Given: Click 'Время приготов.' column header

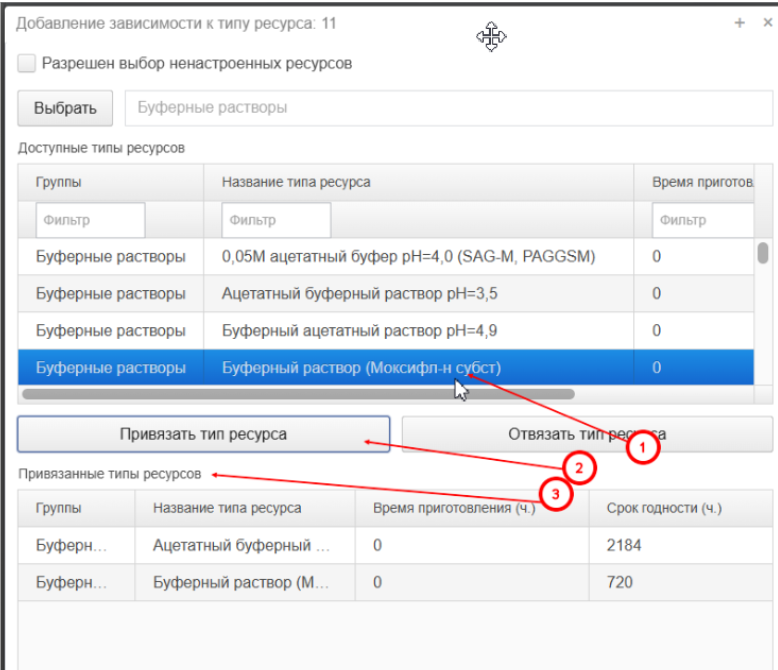Looking at the screenshot, I should tap(694, 182).
